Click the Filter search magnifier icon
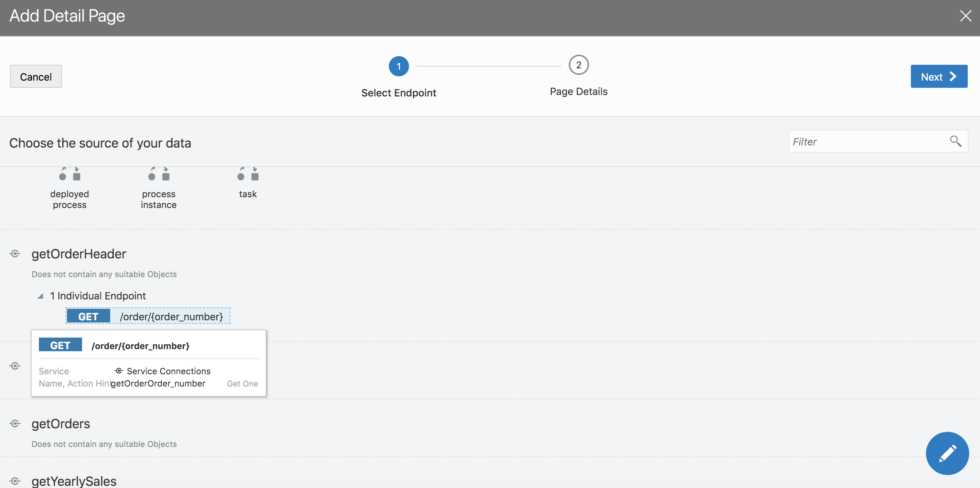This screenshot has height=488, width=980. pos(955,141)
